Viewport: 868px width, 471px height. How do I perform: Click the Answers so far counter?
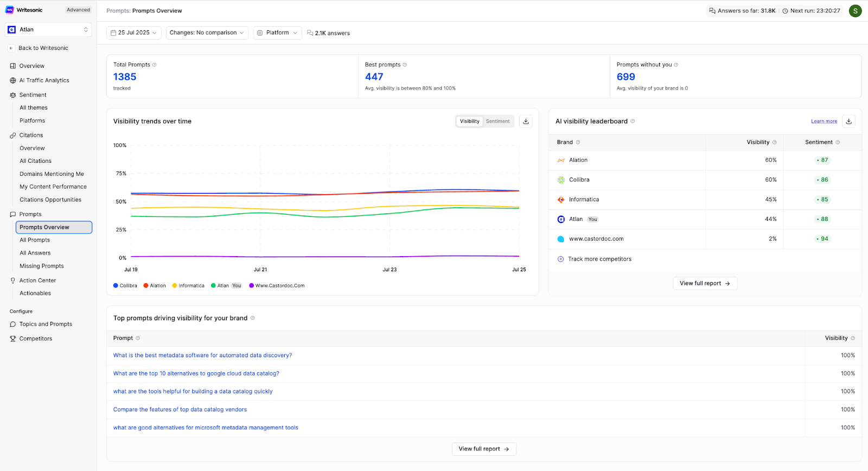[742, 11]
